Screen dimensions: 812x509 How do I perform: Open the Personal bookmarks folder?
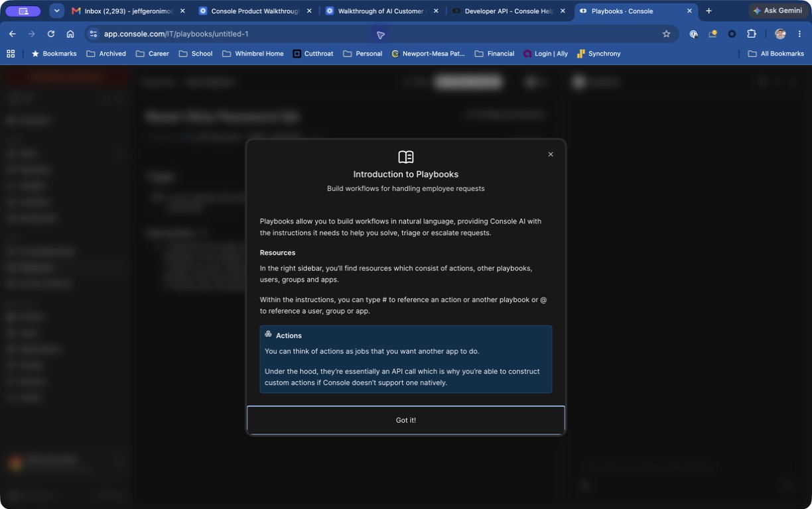click(x=363, y=54)
